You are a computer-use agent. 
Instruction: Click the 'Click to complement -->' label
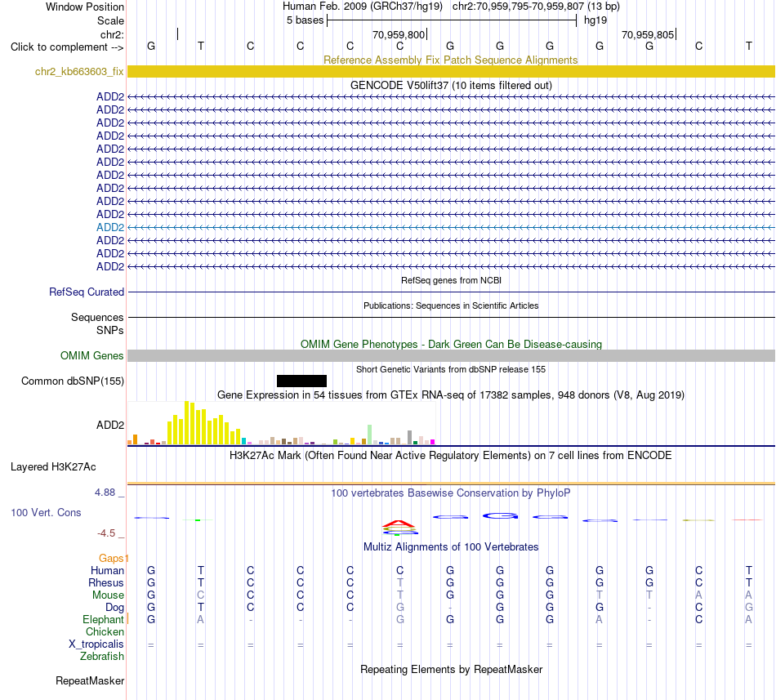coord(67,47)
